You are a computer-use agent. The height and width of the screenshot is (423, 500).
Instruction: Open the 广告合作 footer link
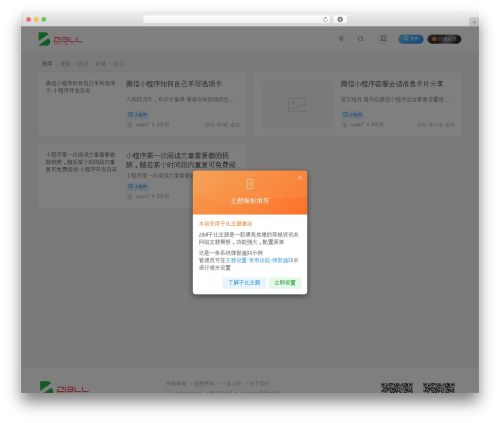pos(231,384)
